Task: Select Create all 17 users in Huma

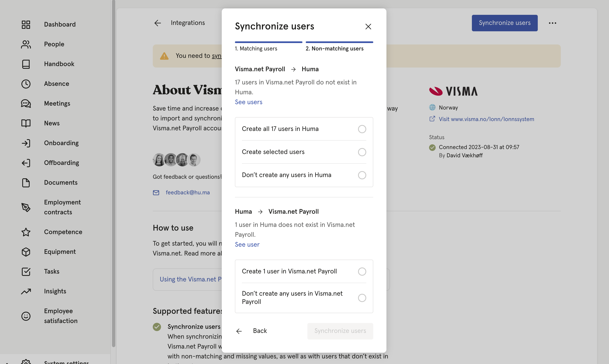Action: coord(304,129)
